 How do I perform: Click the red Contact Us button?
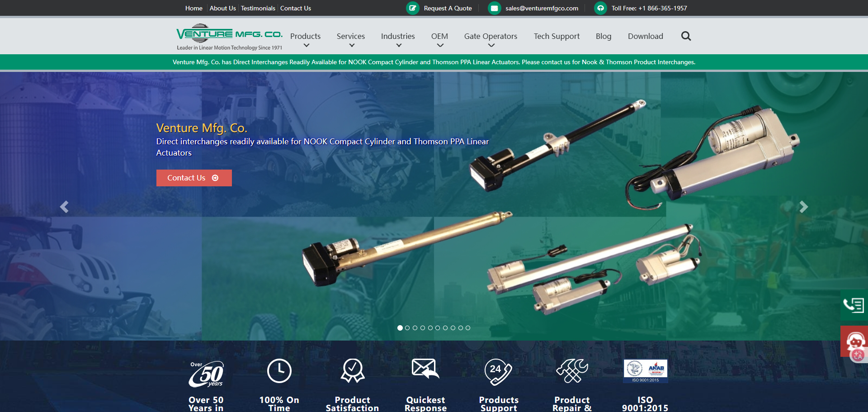tap(194, 178)
